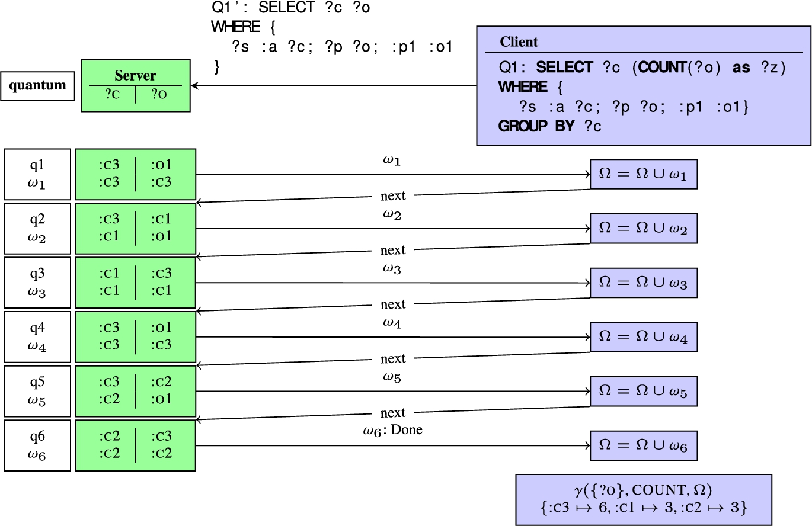The height and width of the screenshot is (526, 812).
Task: Select the Ω = Ω ∪ ω3 box
Action: point(643,283)
